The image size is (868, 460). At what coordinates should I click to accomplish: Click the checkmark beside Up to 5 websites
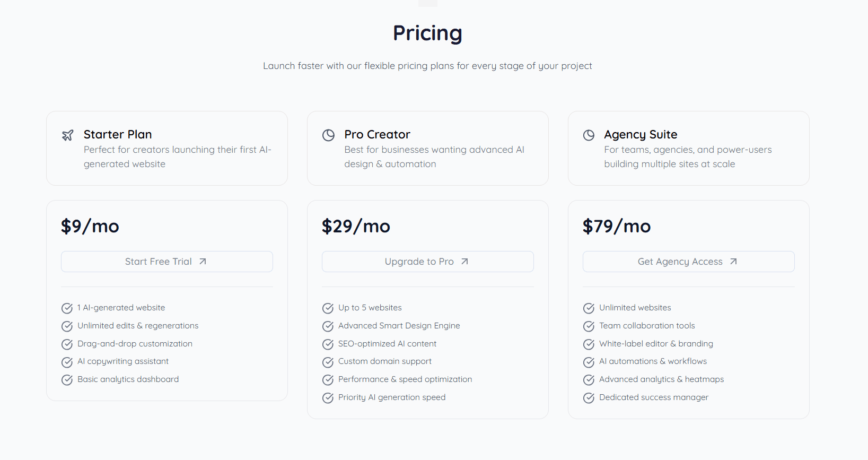(328, 308)
